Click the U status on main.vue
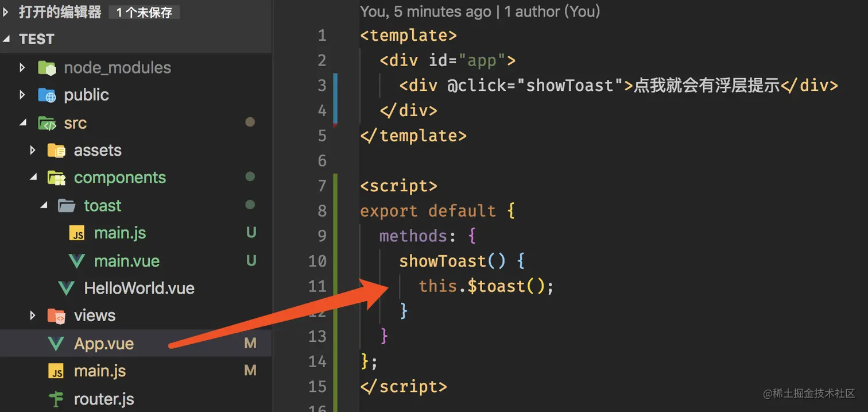The image size is (868, 412). click(x=251, y=261)
